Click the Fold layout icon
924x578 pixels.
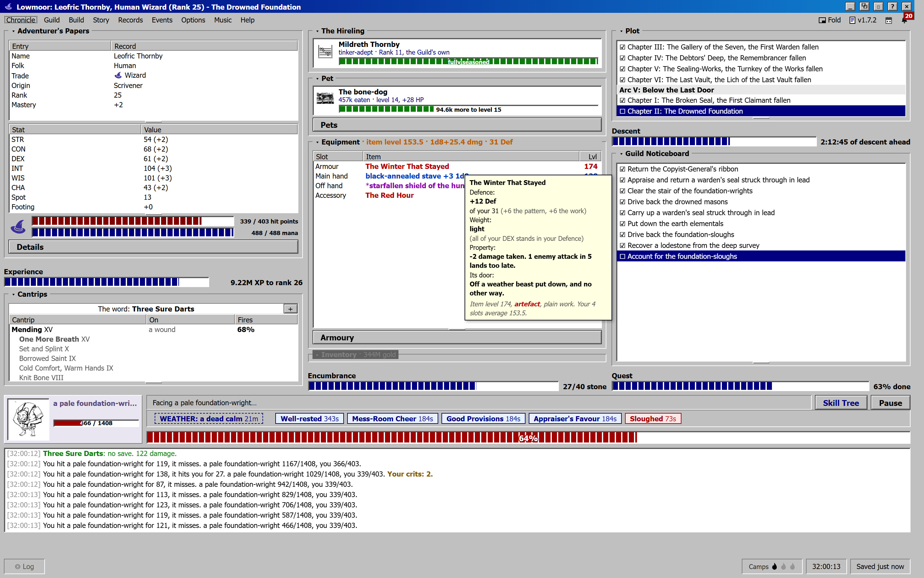click(x=822, y=20)
